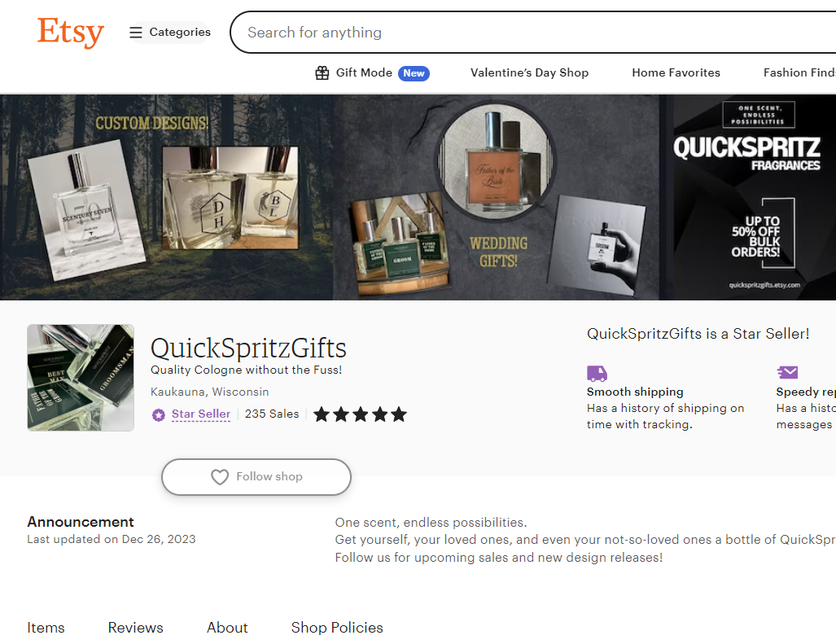Open the Star Seller link
836x644 pixels.
pos(201,414)
